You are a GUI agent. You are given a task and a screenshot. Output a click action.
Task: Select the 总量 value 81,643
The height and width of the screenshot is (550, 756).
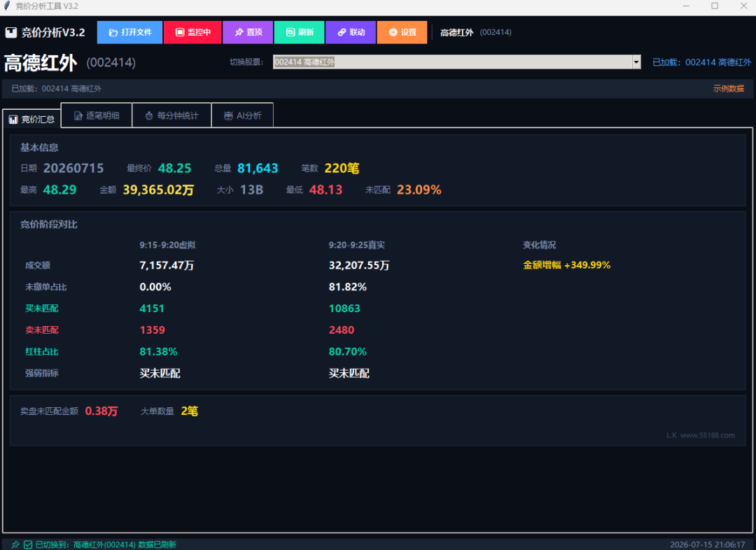point(258,168)
